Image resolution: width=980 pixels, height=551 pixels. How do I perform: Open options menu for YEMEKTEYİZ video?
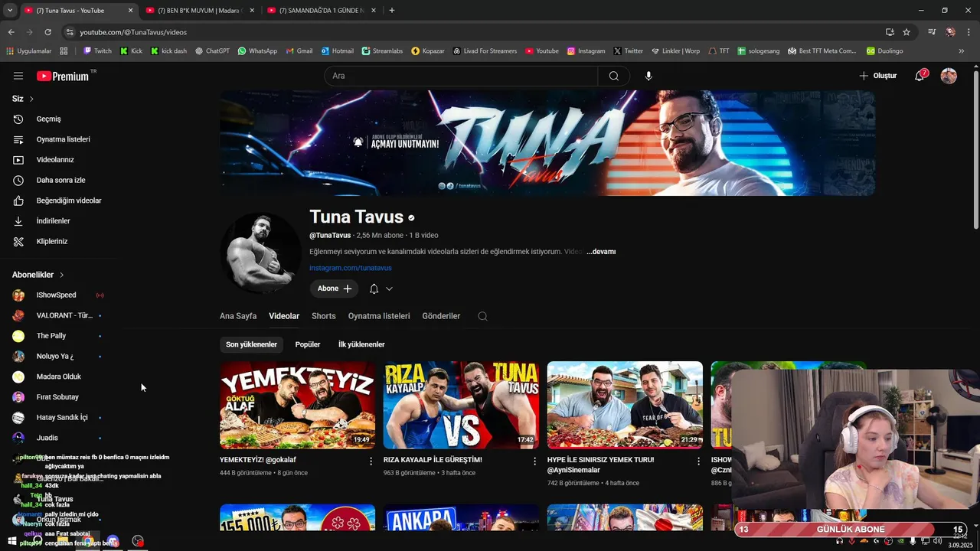(371, 461)
